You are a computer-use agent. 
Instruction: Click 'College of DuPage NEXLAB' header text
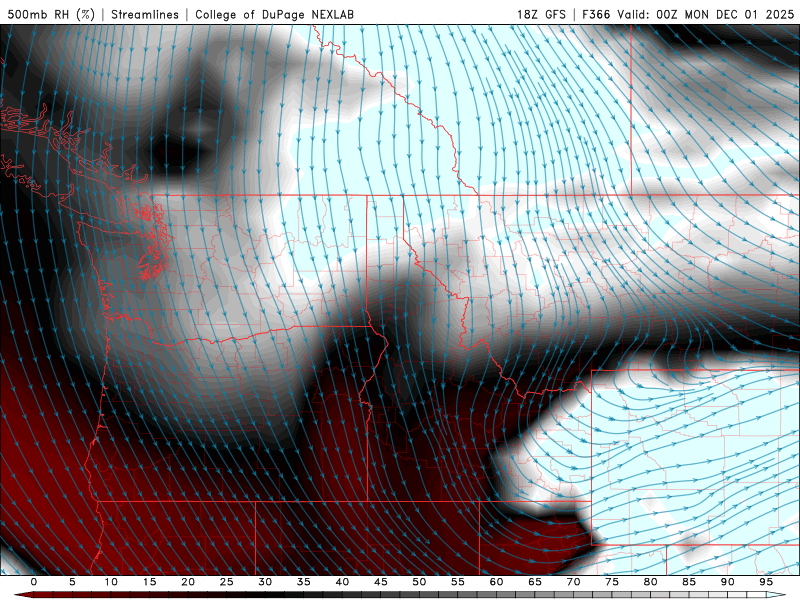(x=274, y=14)
